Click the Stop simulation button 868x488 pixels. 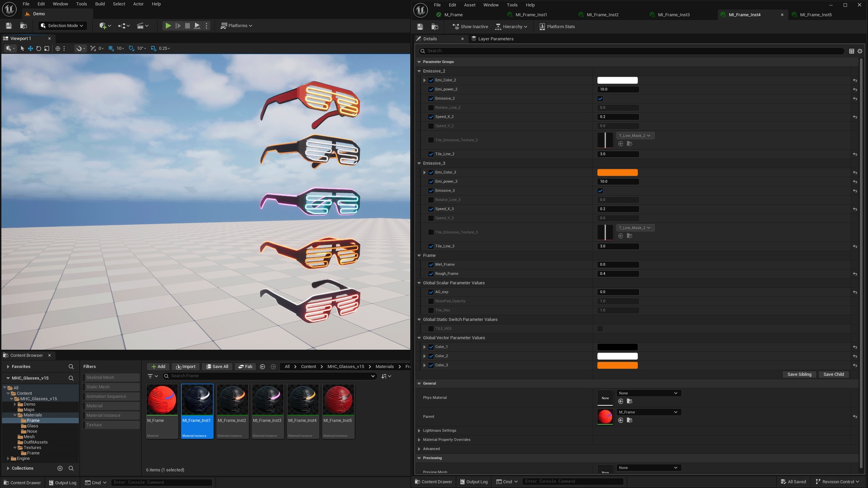tap(188, 26)
